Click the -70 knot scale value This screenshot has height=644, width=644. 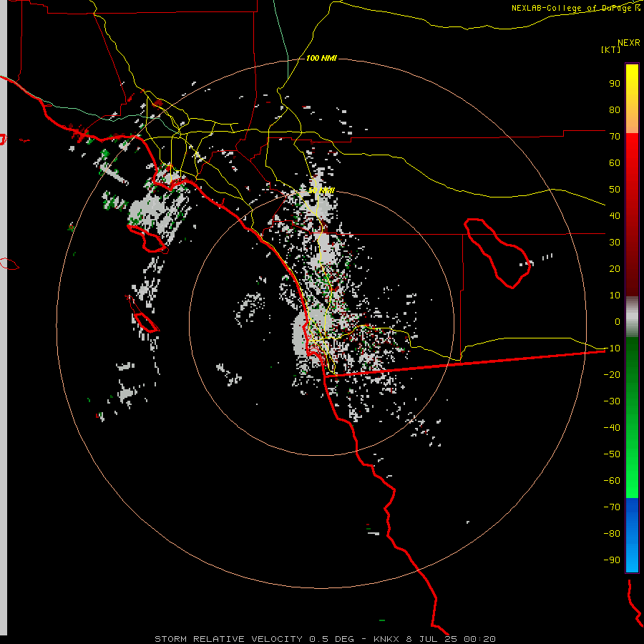click(x=612, y=507)
